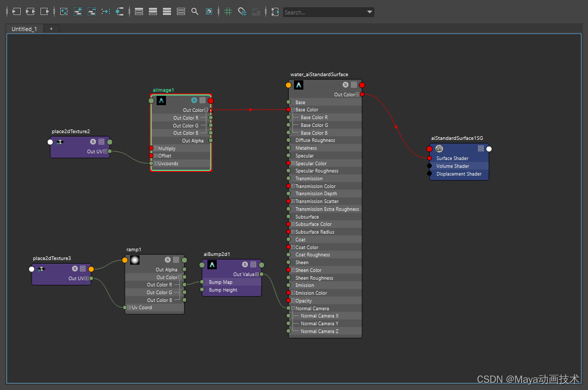Clear the graph using the toolbar icon
The height and width of the screenshot is (390, 588).
64,11
